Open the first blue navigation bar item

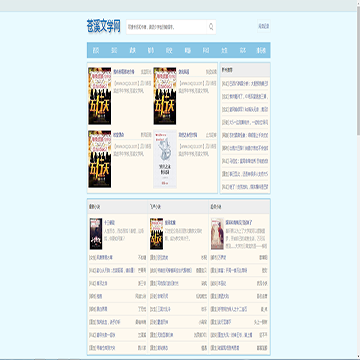click(x=96, y=50)
